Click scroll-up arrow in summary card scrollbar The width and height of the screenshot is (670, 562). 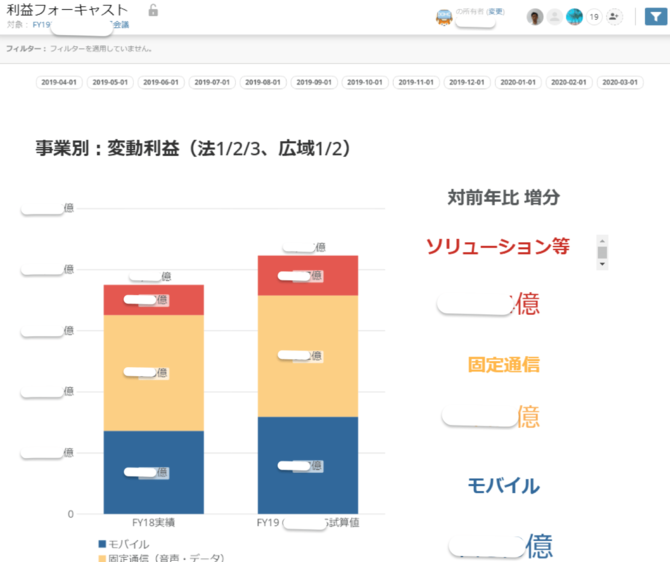point(602,240)
